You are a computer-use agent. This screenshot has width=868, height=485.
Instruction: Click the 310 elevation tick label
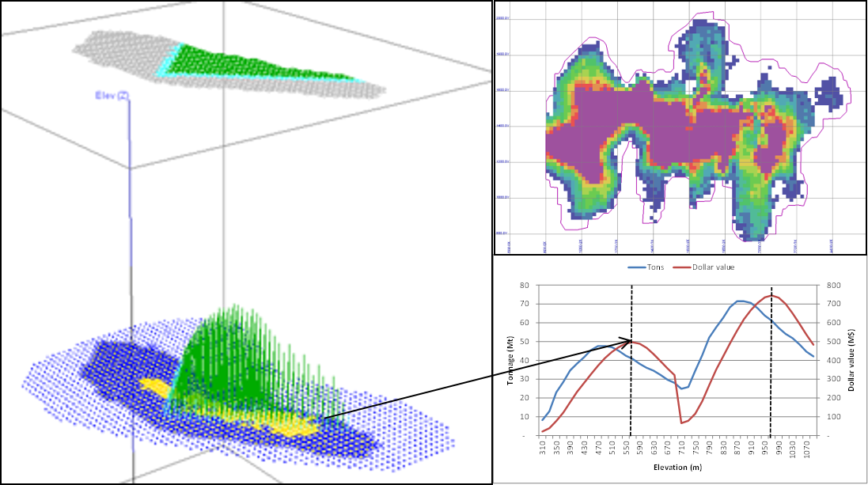pos(542,449)
